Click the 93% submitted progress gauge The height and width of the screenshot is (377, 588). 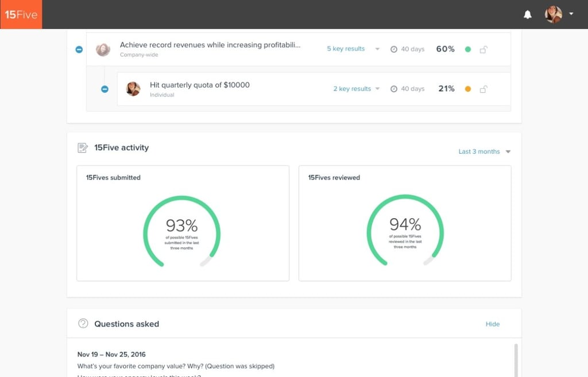(181, 231)
